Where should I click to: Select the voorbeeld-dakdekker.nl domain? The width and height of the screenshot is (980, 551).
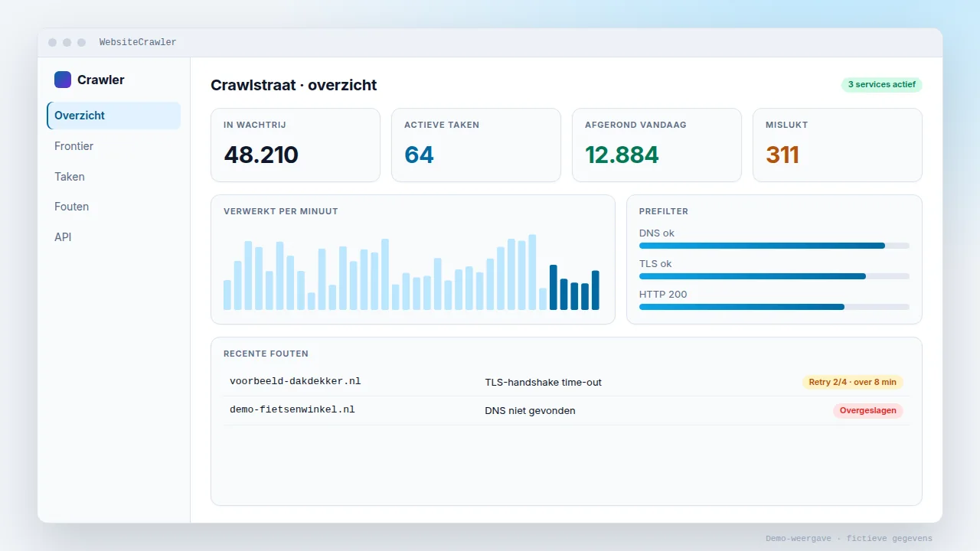[x=295, y=381]
